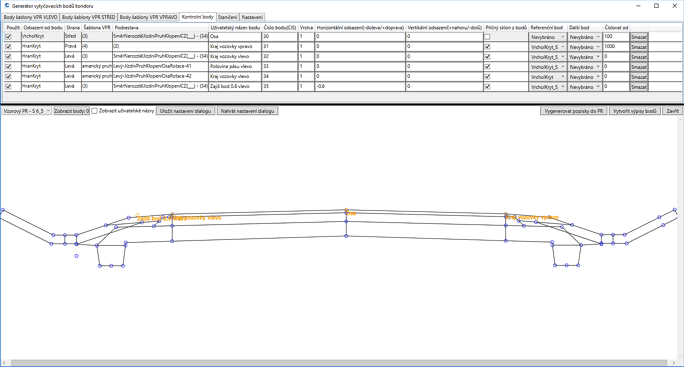The image size is (684, 367).
Task: Select the 'Body šablony VPR STŘED' tab
Action: tap(89, 17)
